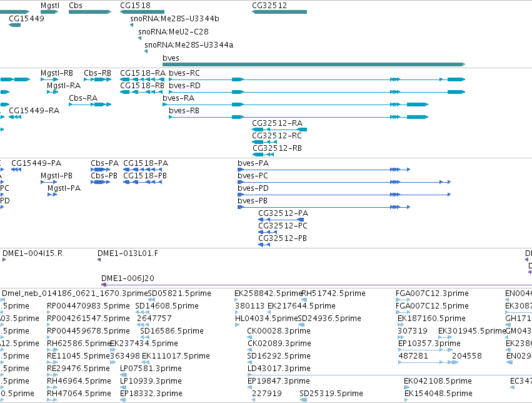
Task: Select transcript bves-RC
Action: click(x=317, y=79)
